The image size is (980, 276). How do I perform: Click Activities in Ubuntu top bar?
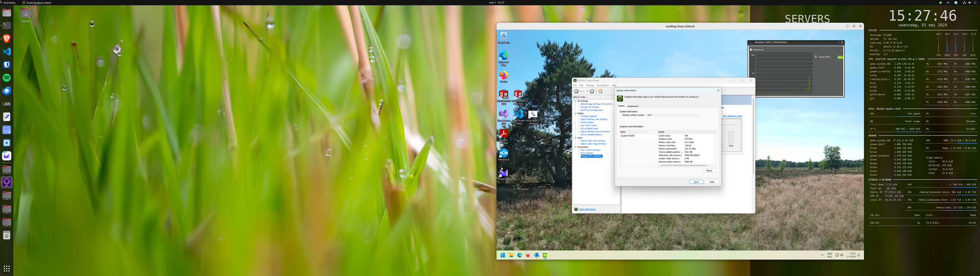pos(10,2)
